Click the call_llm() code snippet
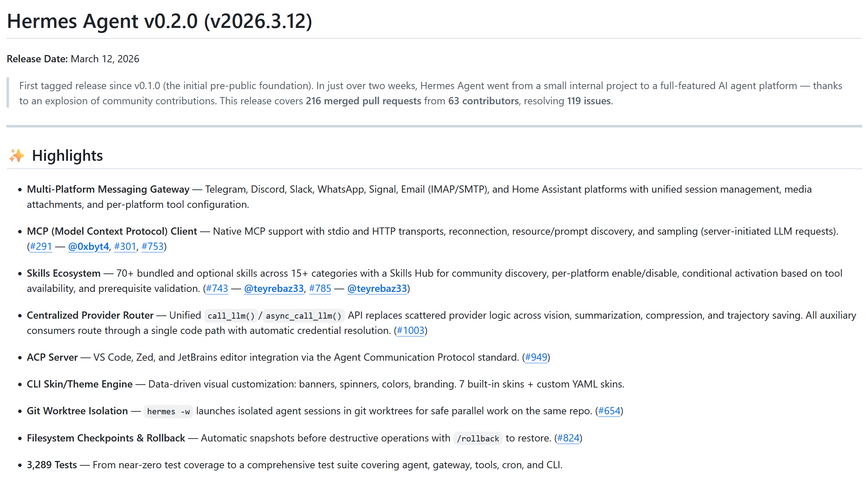 [x=231, y=316]
